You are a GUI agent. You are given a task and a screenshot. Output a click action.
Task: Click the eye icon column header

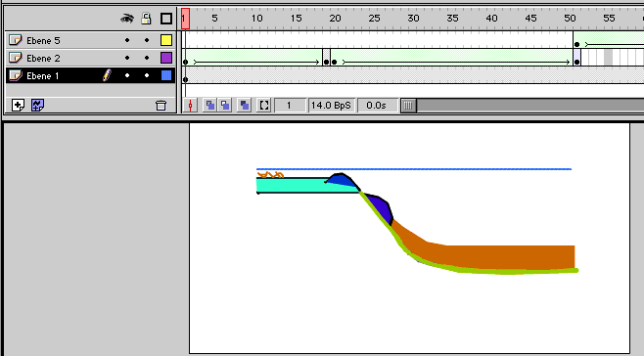127,19
